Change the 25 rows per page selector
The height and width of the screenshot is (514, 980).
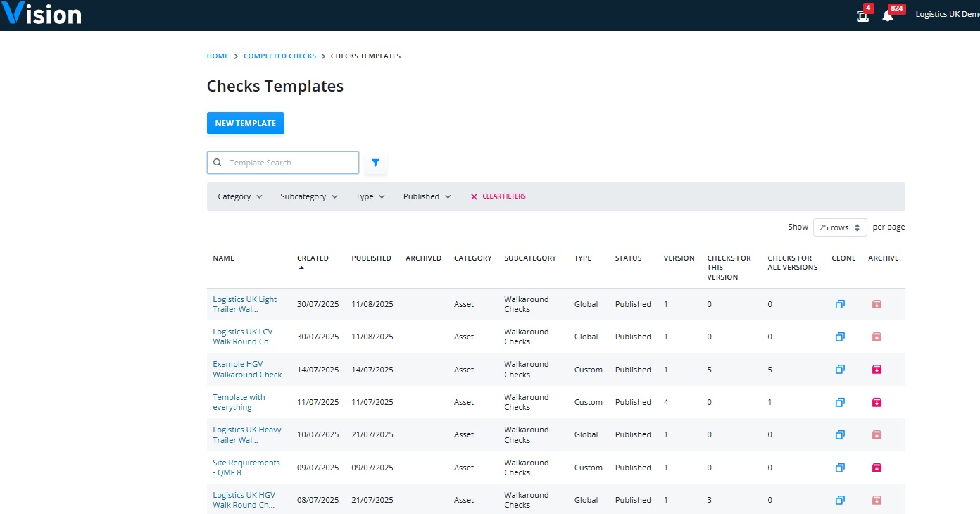840,227
